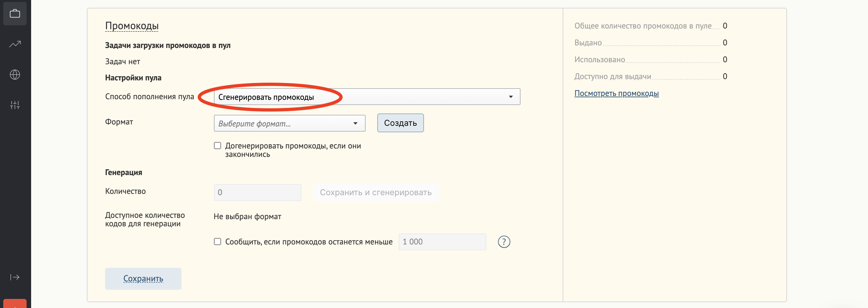Click 'Сохранить и сгенерировать' button

375,192
